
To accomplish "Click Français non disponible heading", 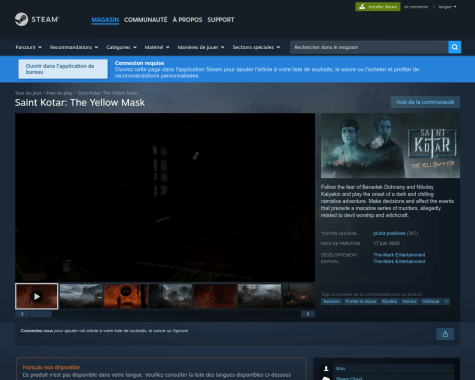I will point(51,367).
